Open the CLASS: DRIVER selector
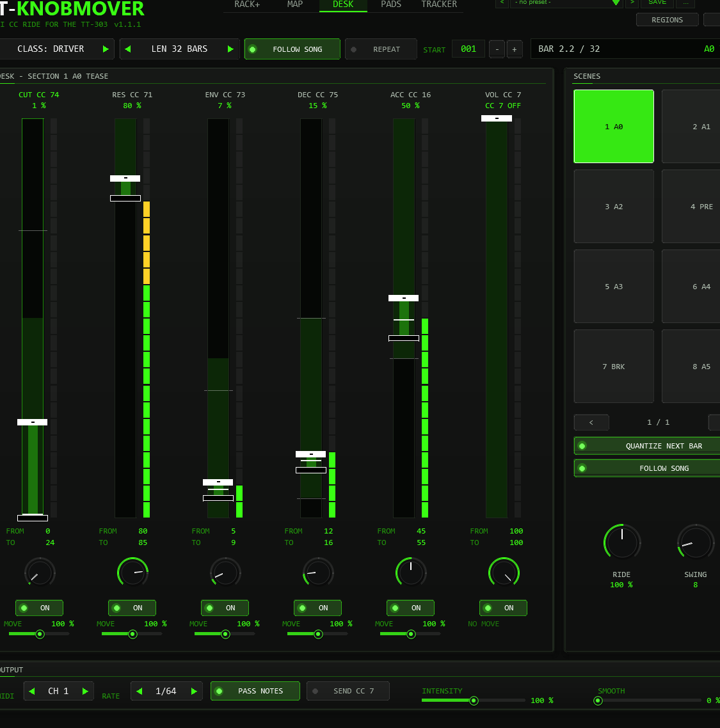This screenshot has width=720, height=728. (57, 49)
